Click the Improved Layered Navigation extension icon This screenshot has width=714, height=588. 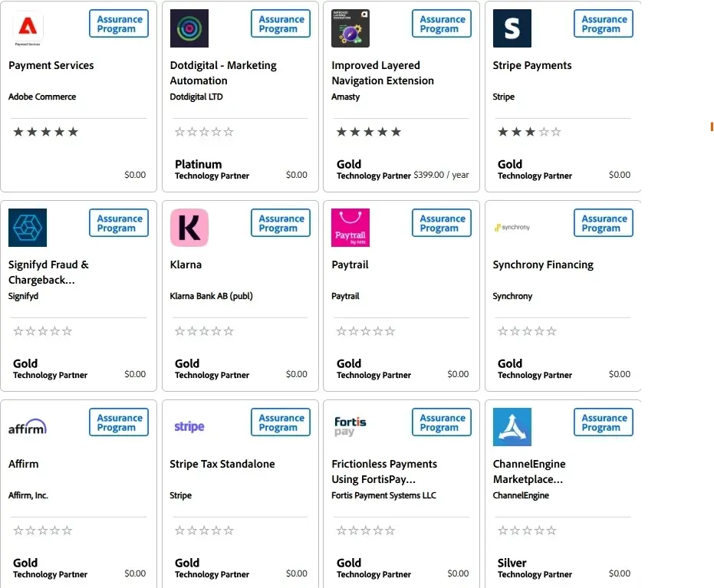[350, 28]
